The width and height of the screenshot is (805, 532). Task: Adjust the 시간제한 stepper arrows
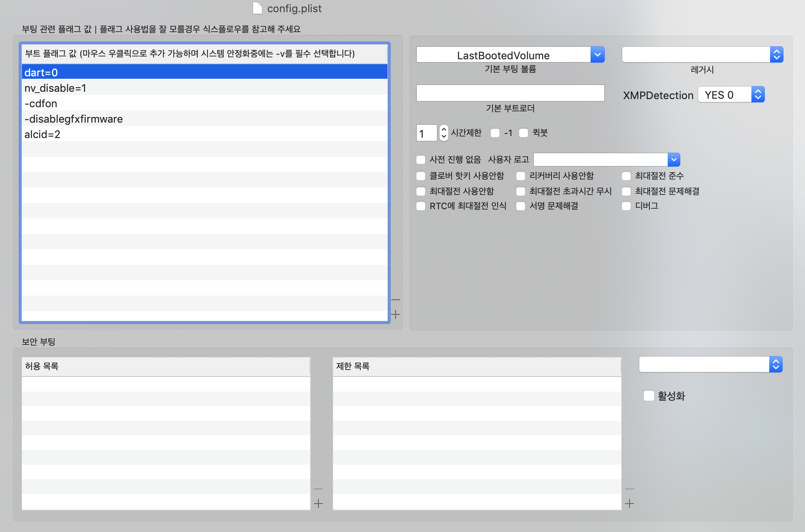pyautogui.click(x=444, y=133)
